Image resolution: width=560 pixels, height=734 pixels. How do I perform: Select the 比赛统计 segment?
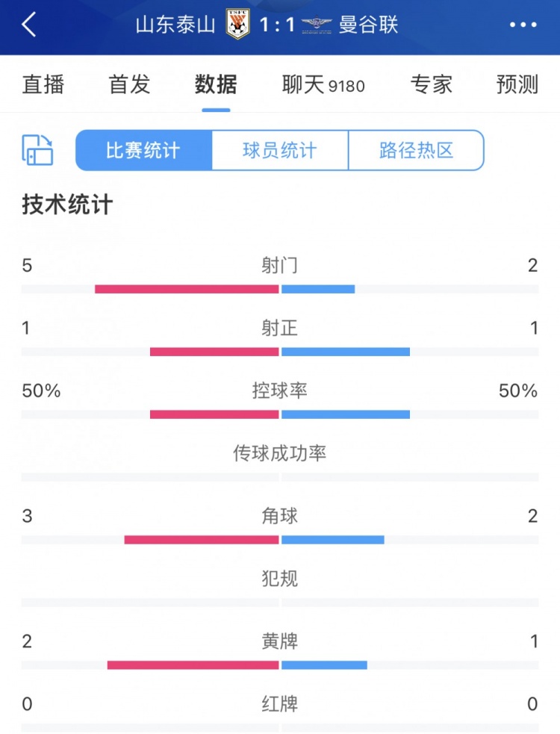[144, 150]
